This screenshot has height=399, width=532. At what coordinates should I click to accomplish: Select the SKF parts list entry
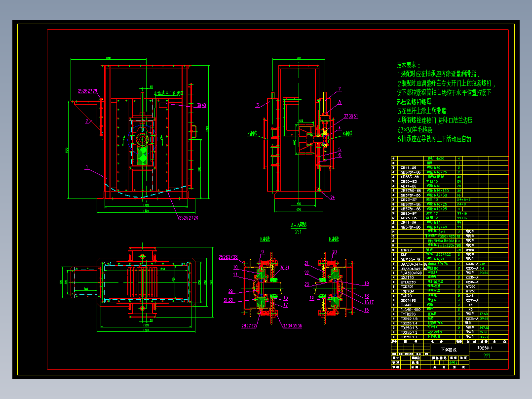(x=404, y=255)
